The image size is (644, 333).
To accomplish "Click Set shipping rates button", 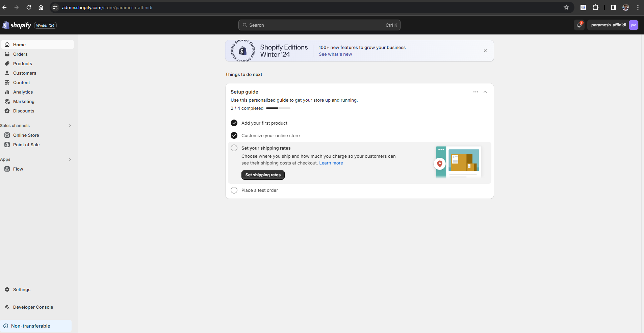I will coord(263,175).
